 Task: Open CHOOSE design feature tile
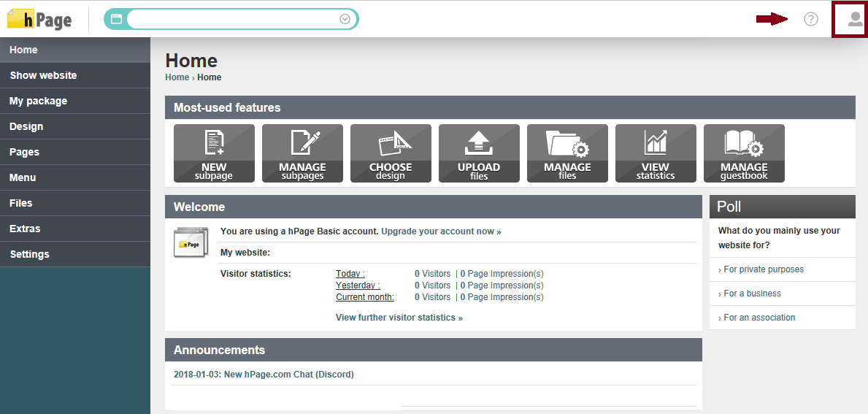point(391,153)
